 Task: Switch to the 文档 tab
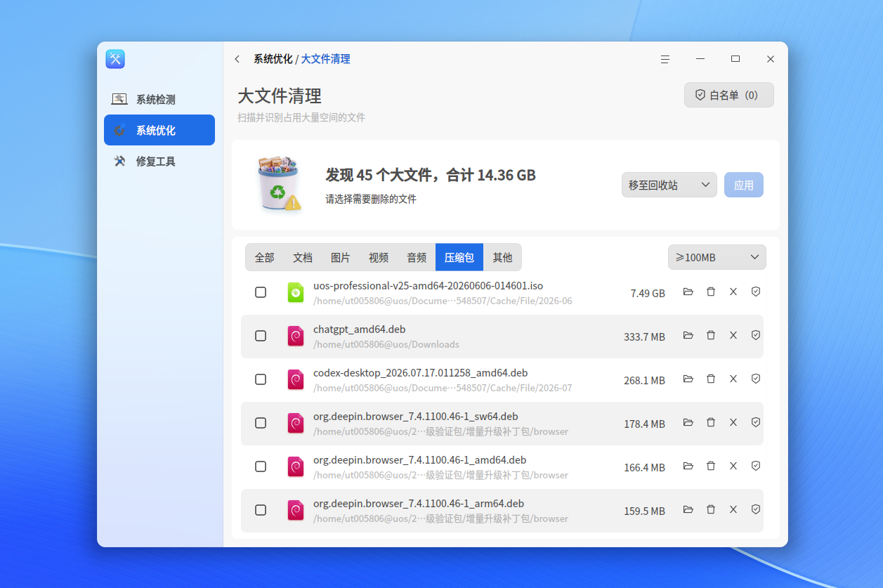coord(303,257)
